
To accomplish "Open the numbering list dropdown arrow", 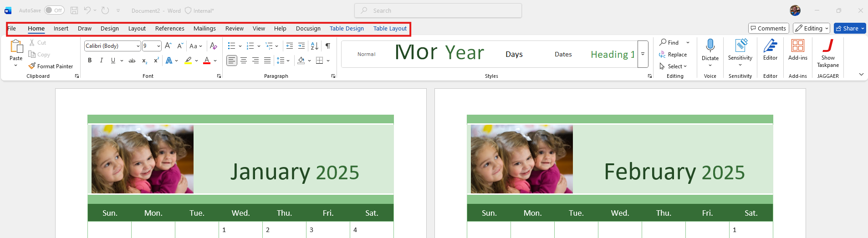I will coord(259,46).
